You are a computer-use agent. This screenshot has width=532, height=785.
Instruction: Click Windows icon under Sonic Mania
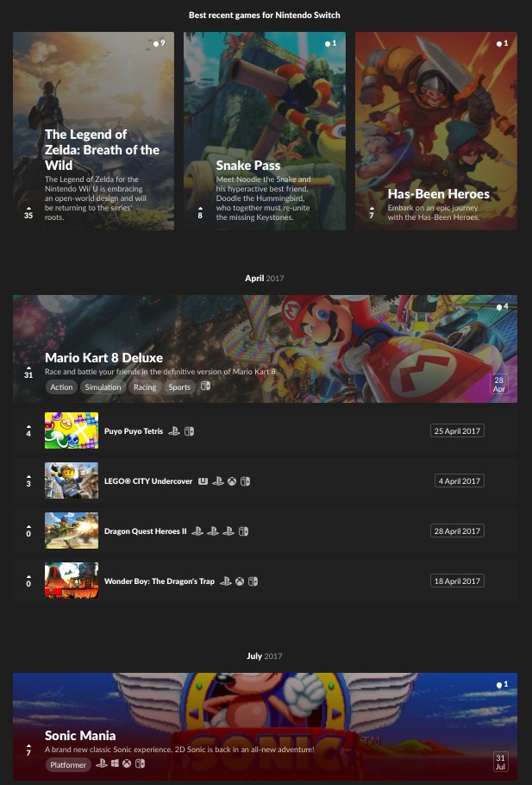click(x=115, y=763)
